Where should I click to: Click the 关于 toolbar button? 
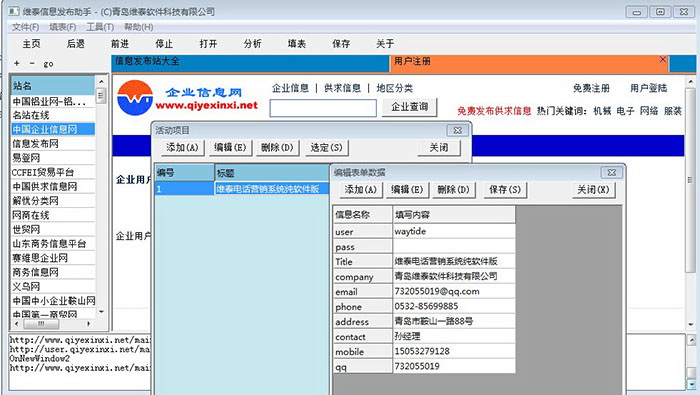tap(385, 44)
